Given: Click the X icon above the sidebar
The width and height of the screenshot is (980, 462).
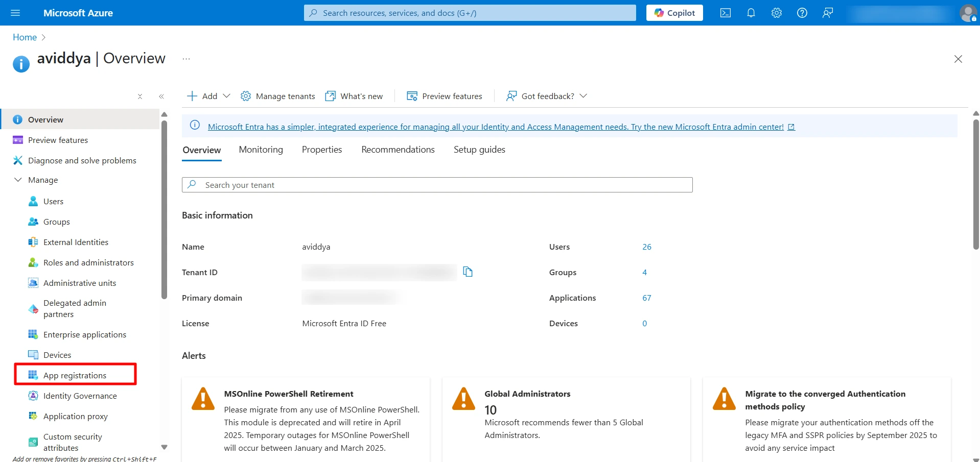Looking at the screenshot, I should point(140,96).
